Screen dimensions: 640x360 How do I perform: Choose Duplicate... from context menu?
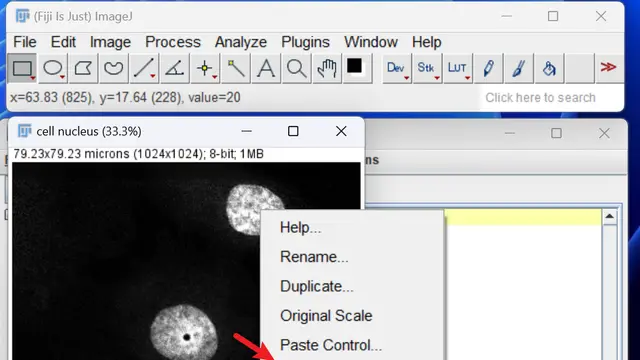317,286
